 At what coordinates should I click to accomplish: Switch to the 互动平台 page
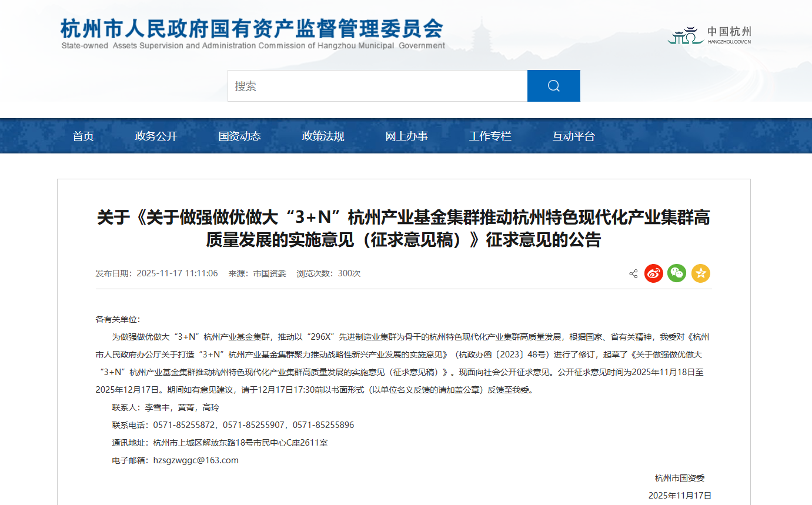573,136
